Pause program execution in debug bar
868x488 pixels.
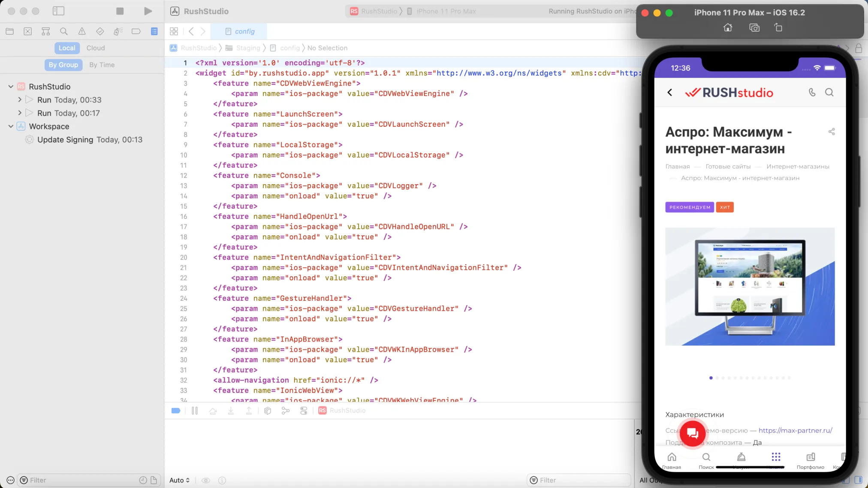(x=195, y=410)
